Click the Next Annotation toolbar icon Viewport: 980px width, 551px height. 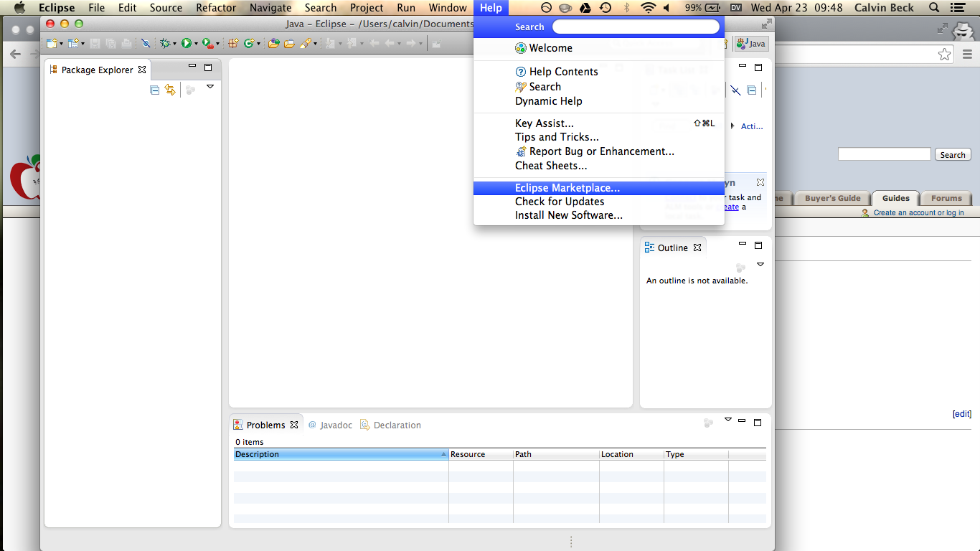[x=329, y=44]
